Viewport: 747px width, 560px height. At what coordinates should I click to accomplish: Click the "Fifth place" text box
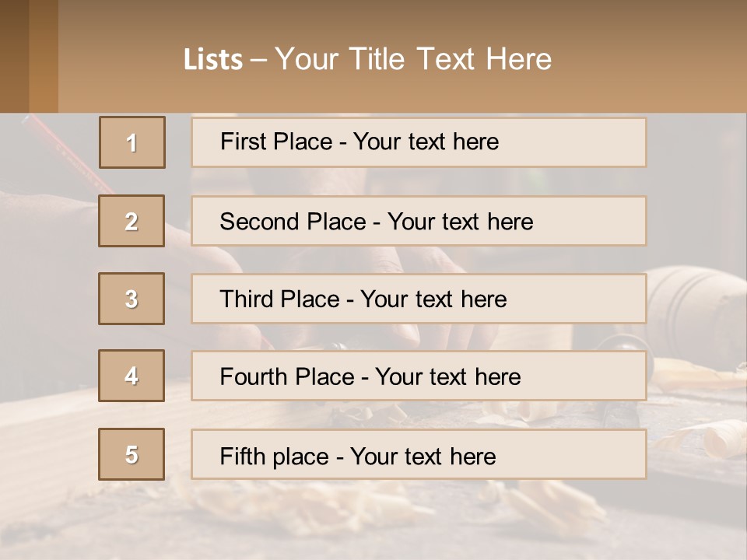(419, 454)
